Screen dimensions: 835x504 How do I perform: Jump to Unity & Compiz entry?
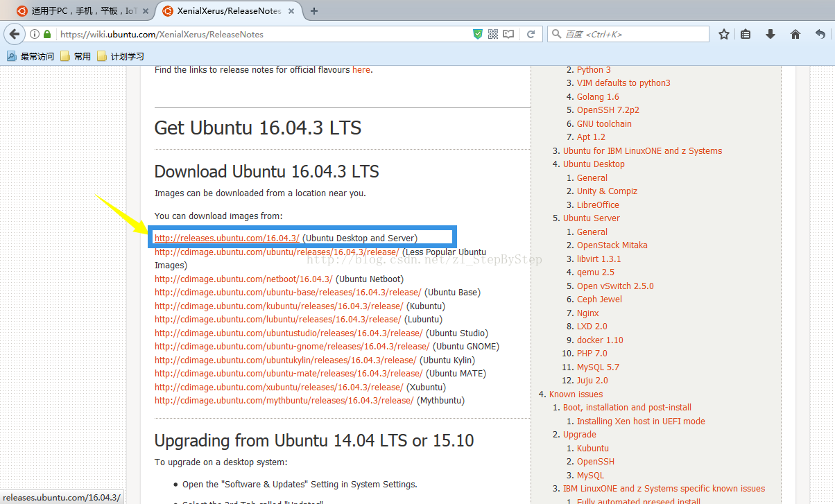tap(607, 191)
